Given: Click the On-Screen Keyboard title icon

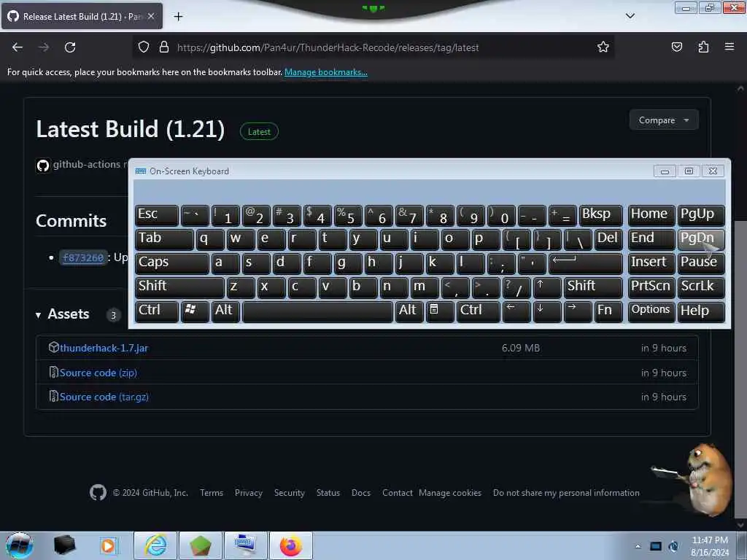Looking at the screenshot, I should (141, 171).
